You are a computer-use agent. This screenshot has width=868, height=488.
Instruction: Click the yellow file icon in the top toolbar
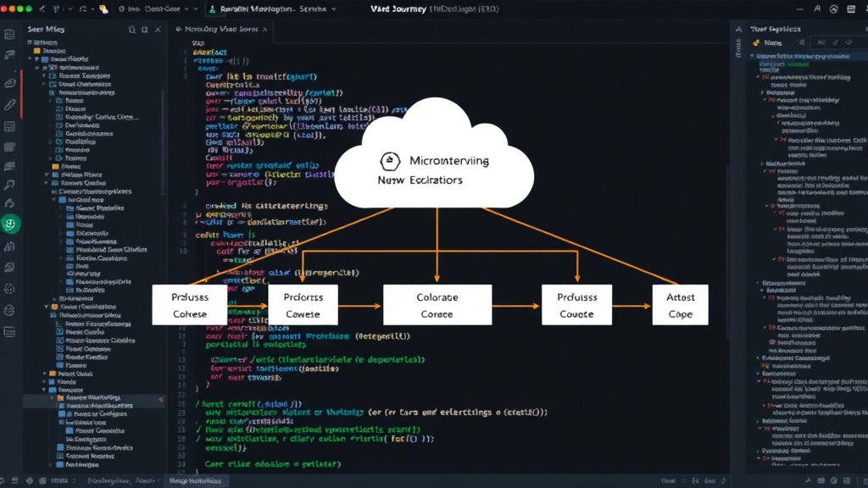[103, 8]
